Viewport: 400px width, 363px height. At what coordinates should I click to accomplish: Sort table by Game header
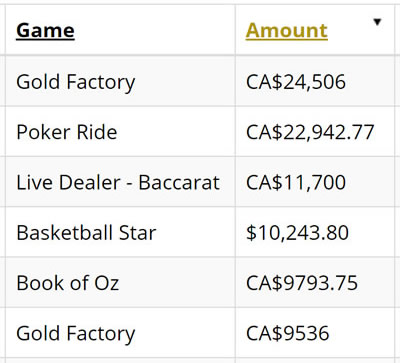tap(45, 31)
